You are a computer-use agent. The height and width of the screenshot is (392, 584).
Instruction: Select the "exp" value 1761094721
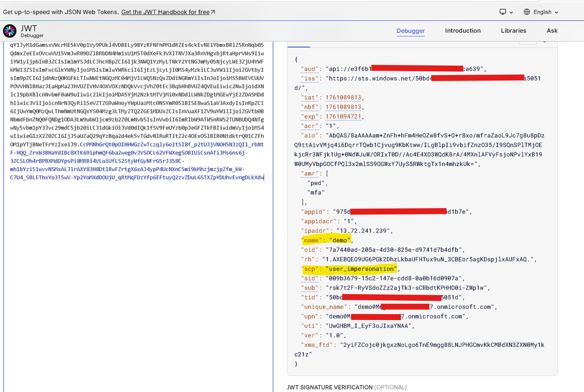pos(343,116)
